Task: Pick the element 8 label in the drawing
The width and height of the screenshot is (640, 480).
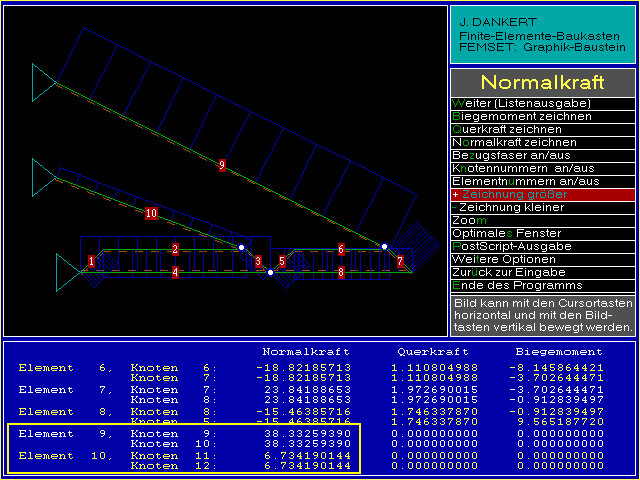Action: pos(341,272)
